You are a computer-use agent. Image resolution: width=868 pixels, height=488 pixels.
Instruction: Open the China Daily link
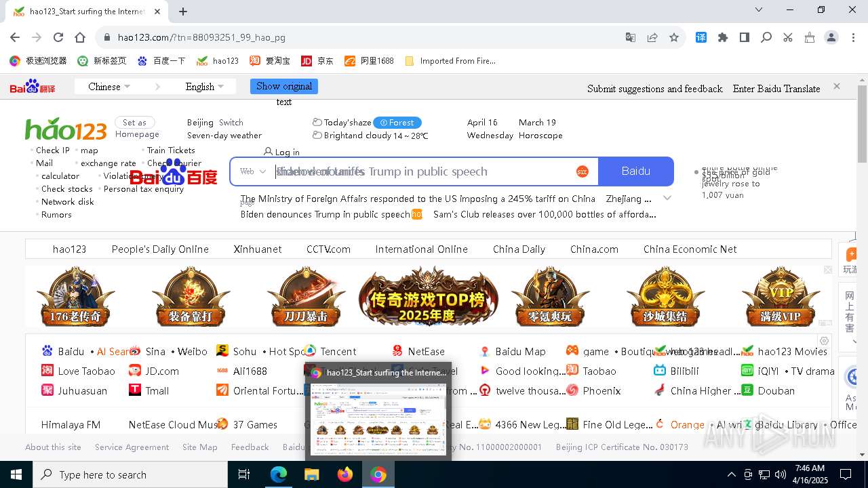pyautogui.click(x=519, y=249)
